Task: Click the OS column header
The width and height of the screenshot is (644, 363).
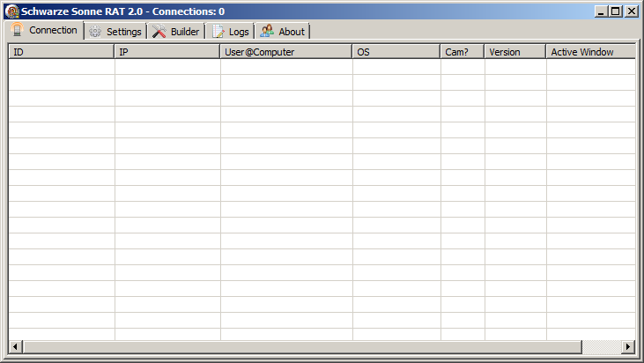Action: (396, 52)
